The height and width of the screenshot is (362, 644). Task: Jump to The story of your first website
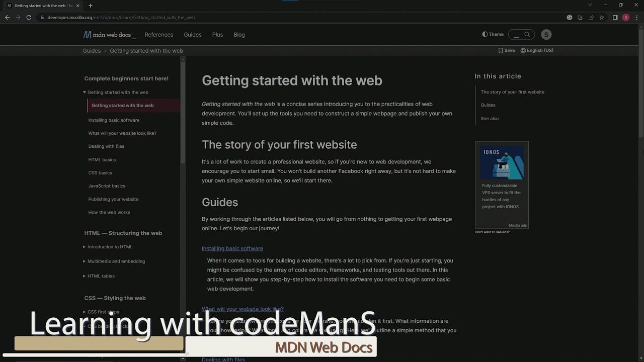pyautogui.click(x=512, y=92)
